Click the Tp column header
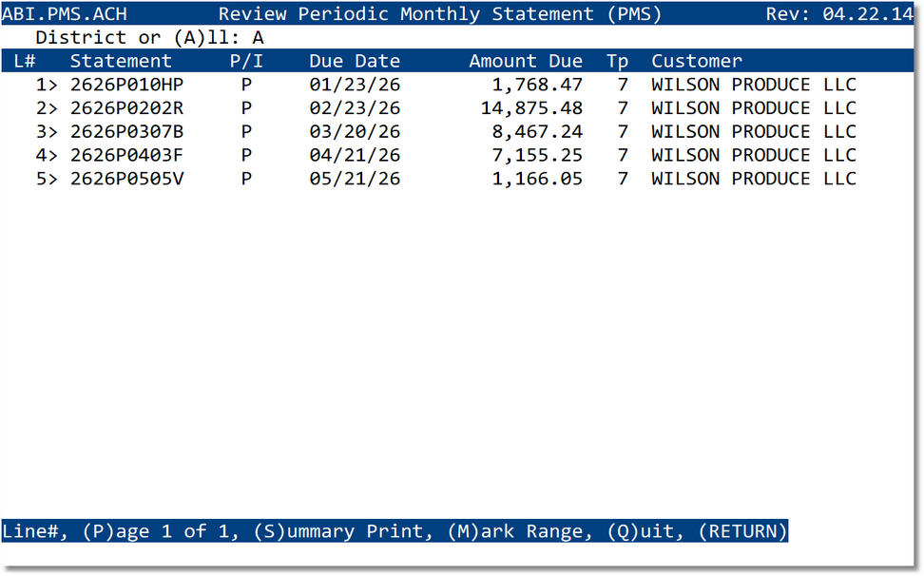The width and height of the screenshot is (924, 576). pos(618,61)
